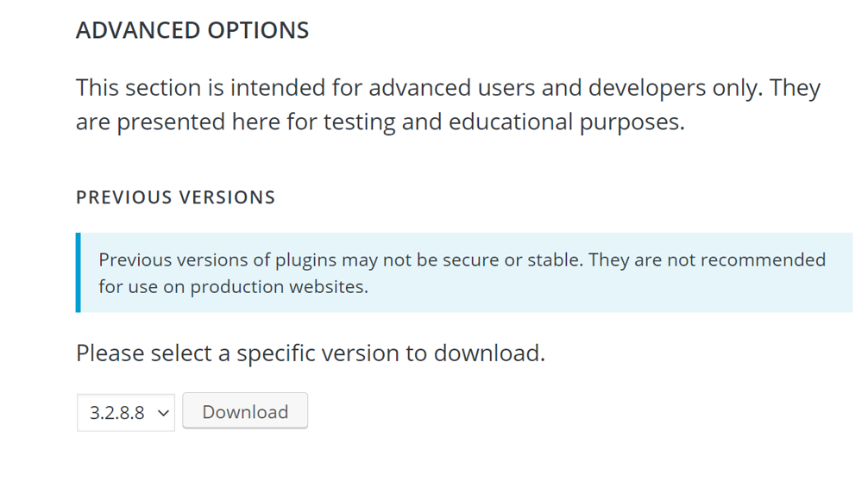Click the word "download" in instruction sentence

pyautogui.click(x=489, y=353)
